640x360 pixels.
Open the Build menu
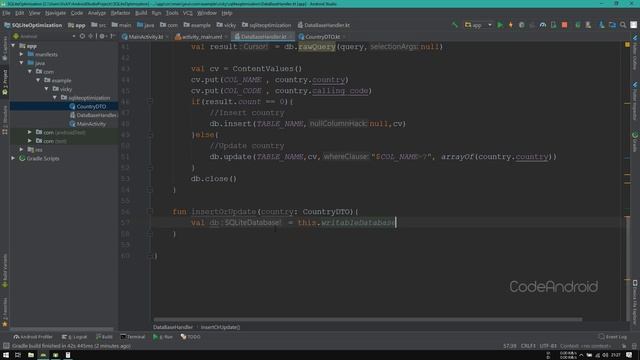[141, 13]
